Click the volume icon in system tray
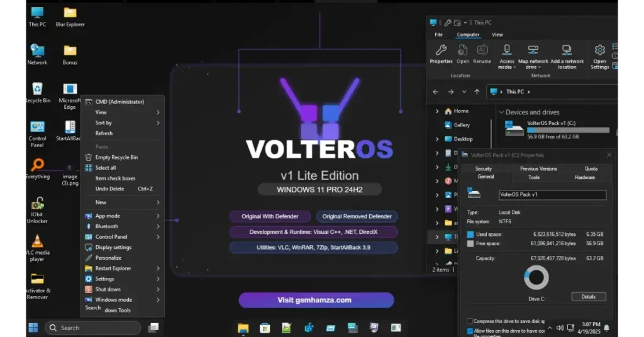 tap(560, 328)
